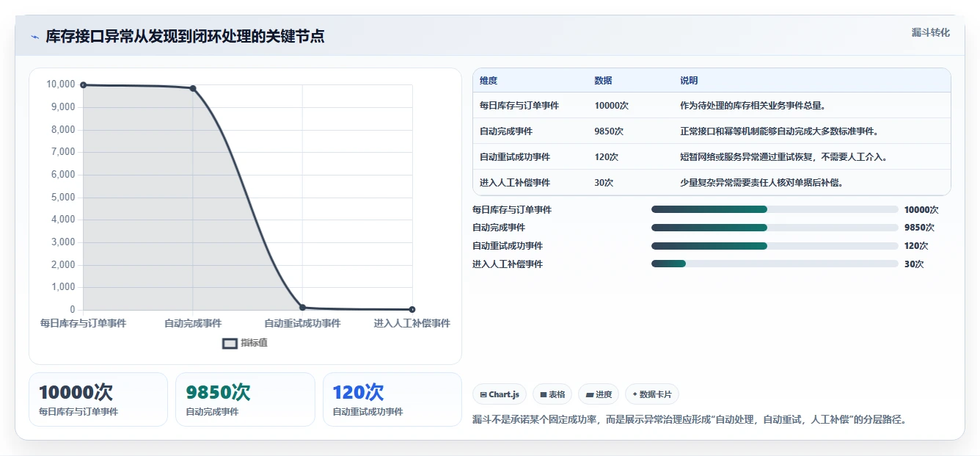Click the 自动完成事件 table cell

click(506, 131)
